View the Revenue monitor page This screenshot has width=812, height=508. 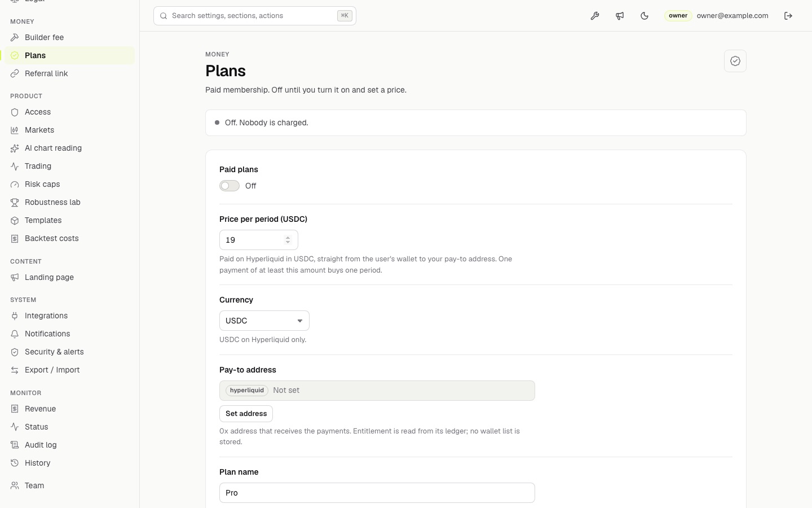tap(70, 409)
